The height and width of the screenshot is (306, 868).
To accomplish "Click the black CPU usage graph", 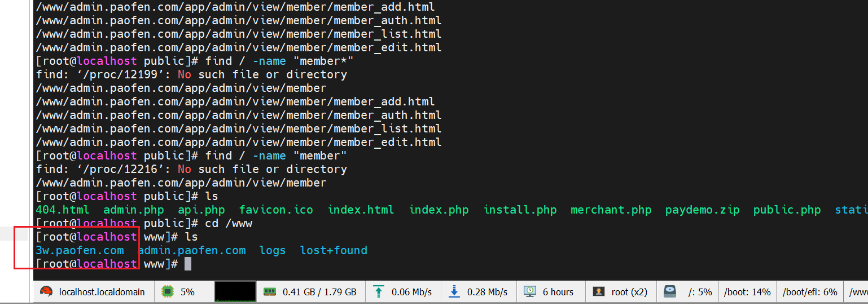I will click(235, 292).
